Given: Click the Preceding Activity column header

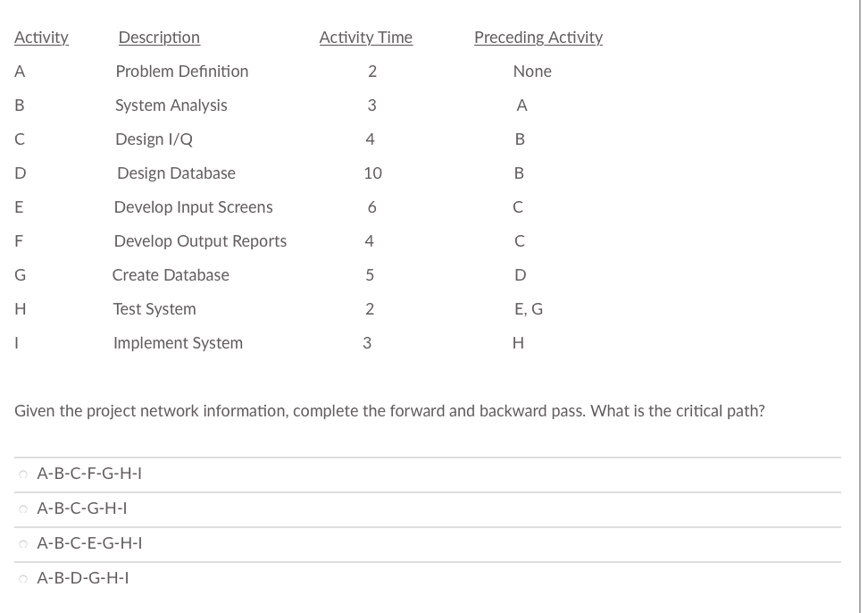Looking at the screenshot, I should tap(538, 38).
